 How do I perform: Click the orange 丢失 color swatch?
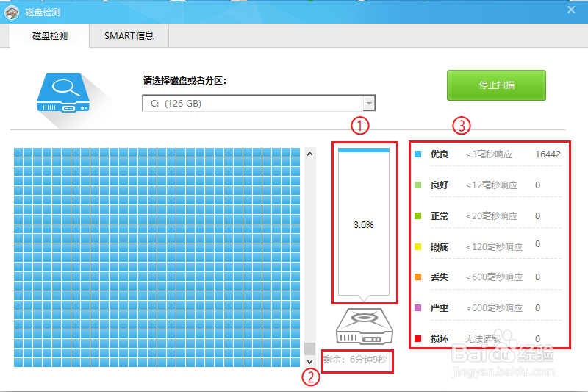click(x=417, y=277)
